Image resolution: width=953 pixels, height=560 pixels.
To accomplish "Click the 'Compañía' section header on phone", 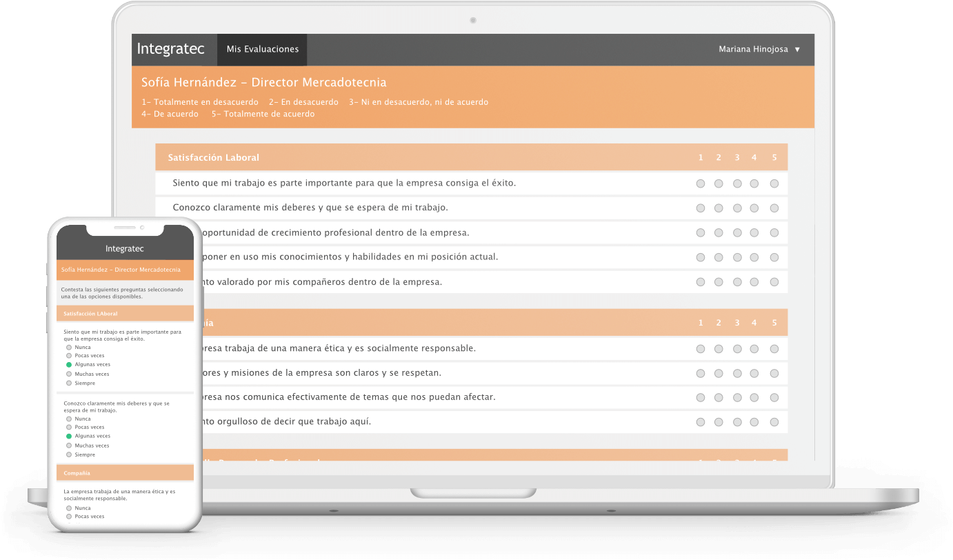I will [125, 473].
